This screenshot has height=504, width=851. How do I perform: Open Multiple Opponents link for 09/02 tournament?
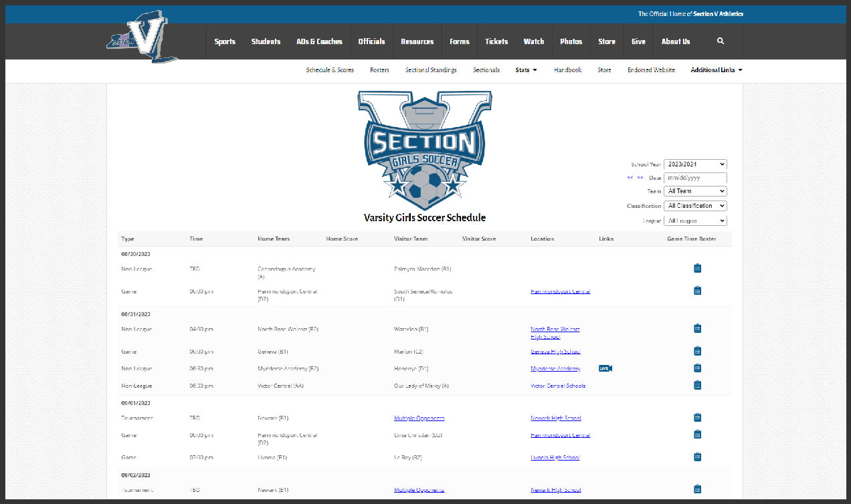pyautogui.click(x=419, y=490)
